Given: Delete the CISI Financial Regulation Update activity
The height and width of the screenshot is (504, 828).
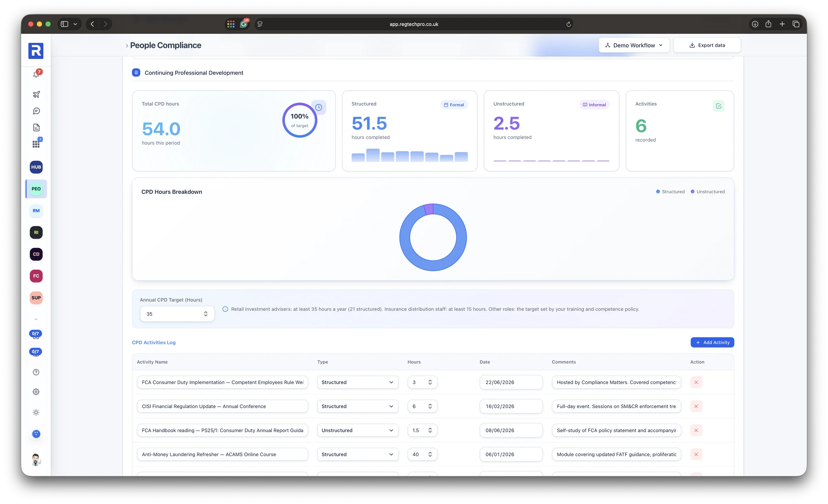Looking at the screenshot, I should [696, 406].
